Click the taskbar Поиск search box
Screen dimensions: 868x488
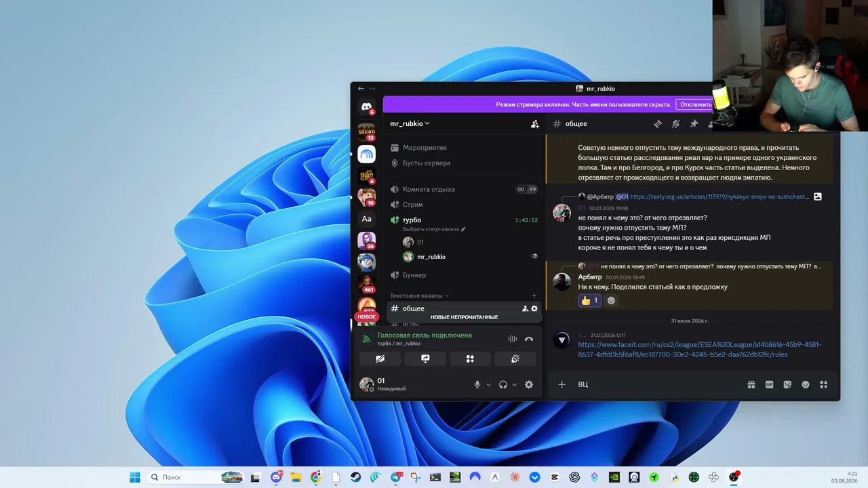tap(196, 477)
